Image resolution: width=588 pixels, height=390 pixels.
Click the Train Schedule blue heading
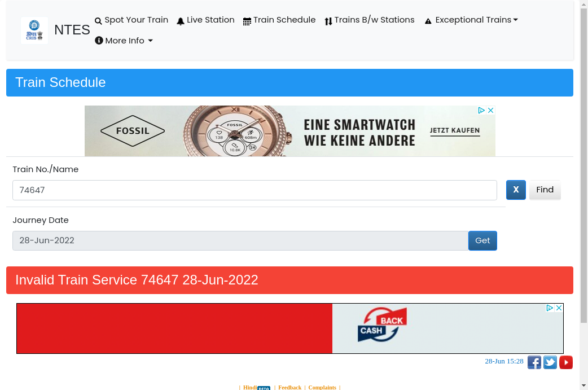pos(289,82)
